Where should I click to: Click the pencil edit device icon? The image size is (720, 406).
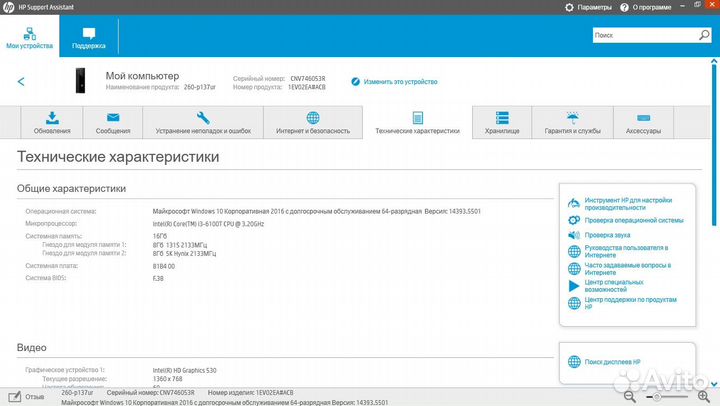pos(355,82)
